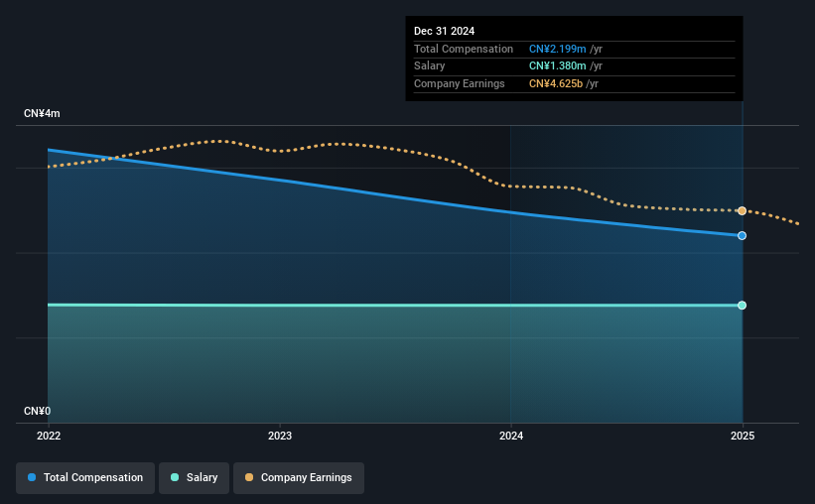
Task: Click the Dec 31 2024 tooltip date
Action: pos(444,31)
